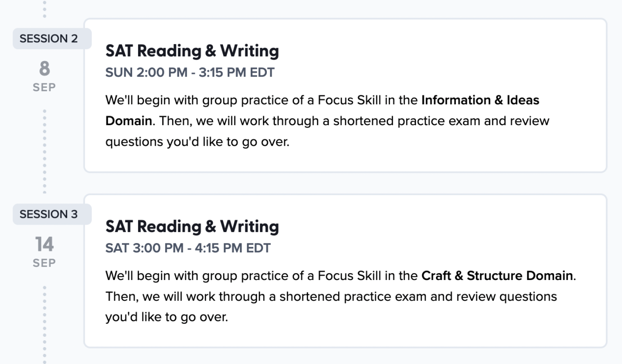Viewport: 622px width, 364px height.
Task: Open SAT Reading & Writing title in Session 3
Action: click(x=192, y=227)
